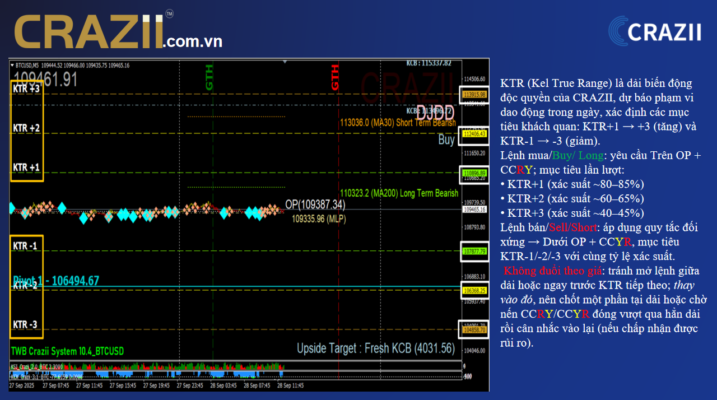Screen dimensions: 717x400
Task: Click the KTR+1 (xác suất ~80–85%) bullet
Action: [572, 184]
